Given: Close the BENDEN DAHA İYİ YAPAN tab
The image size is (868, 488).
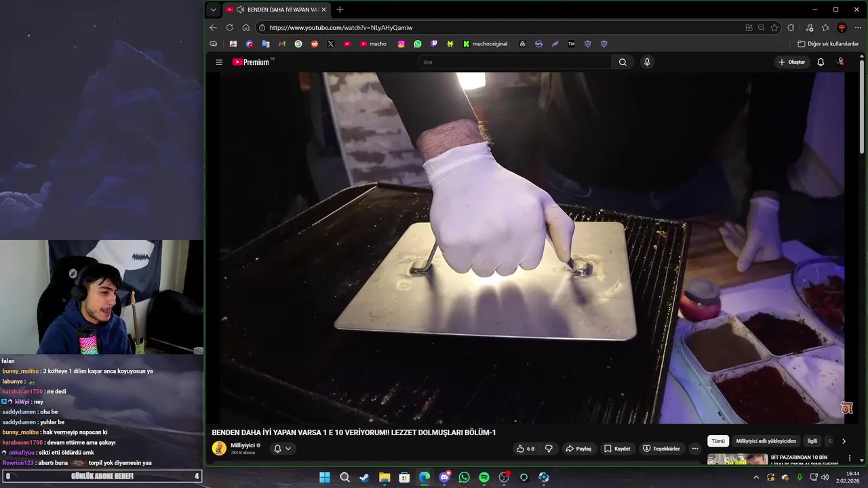Looking at the screenshot, I should coord(323,9).
